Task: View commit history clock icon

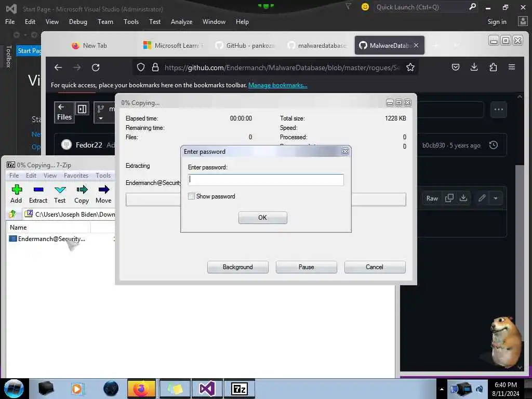Action: pyautogui.click(x=494, y=145)
